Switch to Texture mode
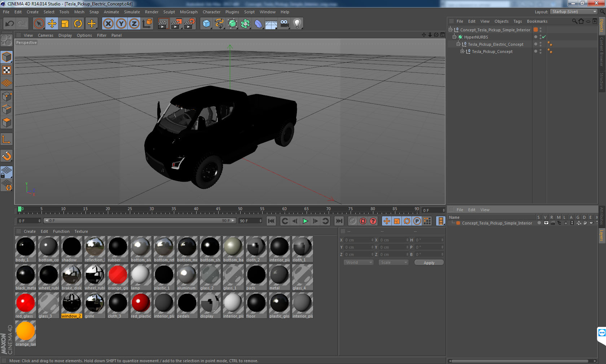 pyautogui.click(x=6, y=70)
